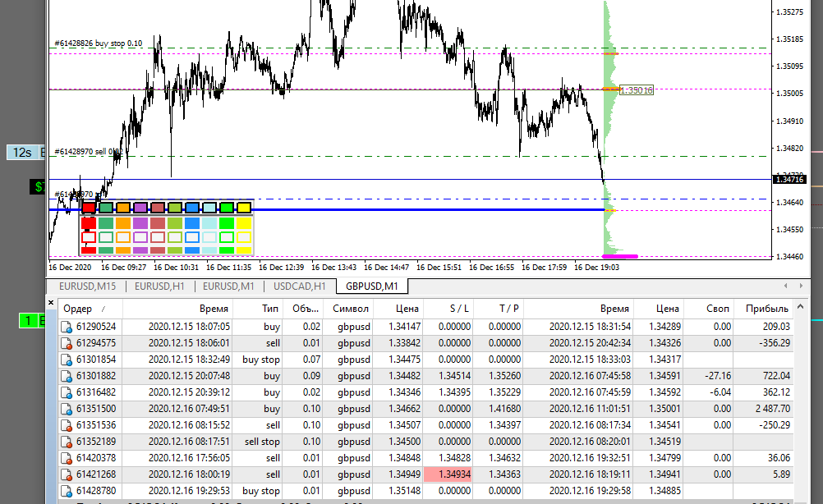This screenshot has width=823, height=504.
Task: Click the #61428826 buy stop 0.10 label
Action: click(x=98, y=44)
